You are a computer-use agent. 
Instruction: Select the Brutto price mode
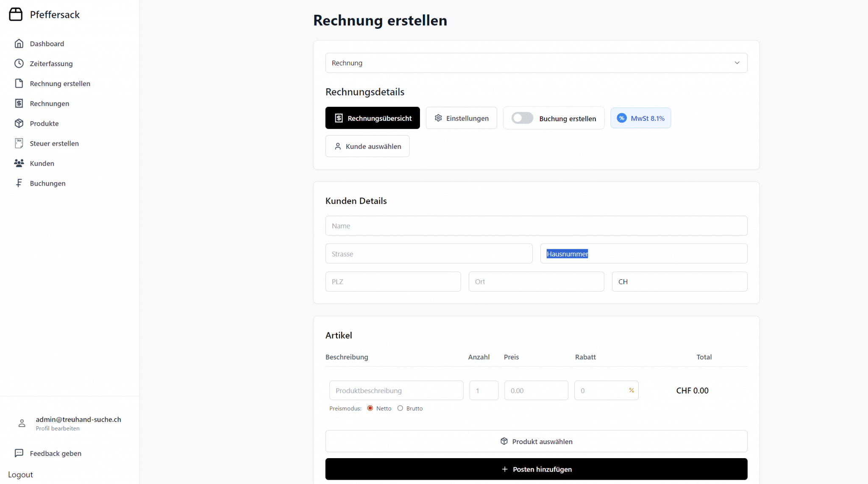[400, 408]
